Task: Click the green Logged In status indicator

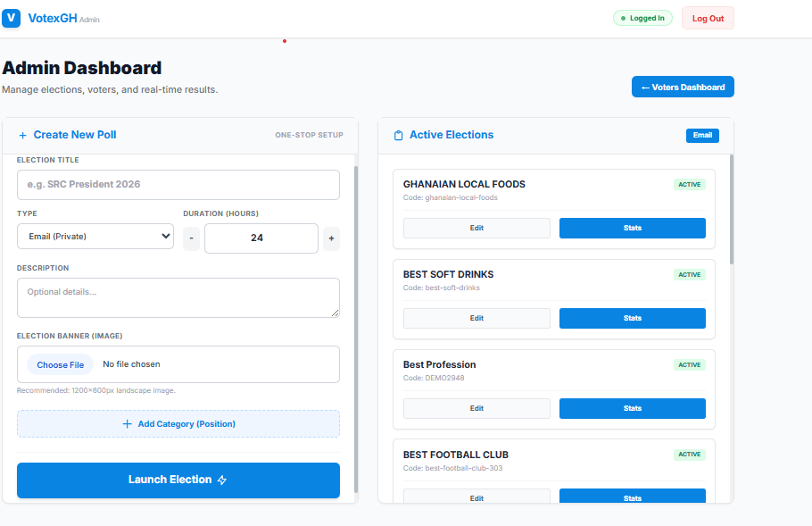Action: click(642, 18)
